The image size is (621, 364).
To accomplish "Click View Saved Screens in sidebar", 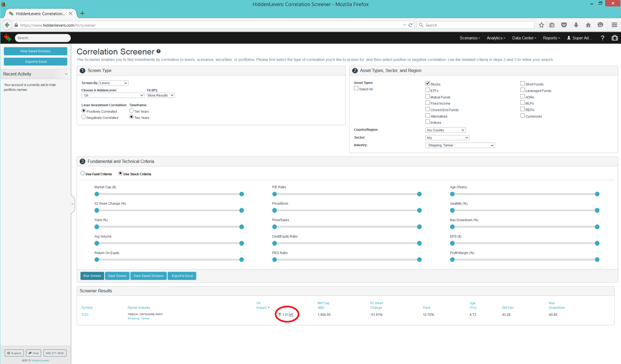I will [x=35, y=51].
